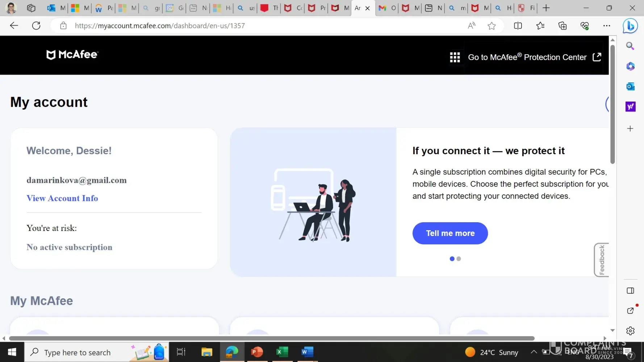Click the vertical page scrollbar
Viewport: 644px width, 362px height.
[612, 104]
